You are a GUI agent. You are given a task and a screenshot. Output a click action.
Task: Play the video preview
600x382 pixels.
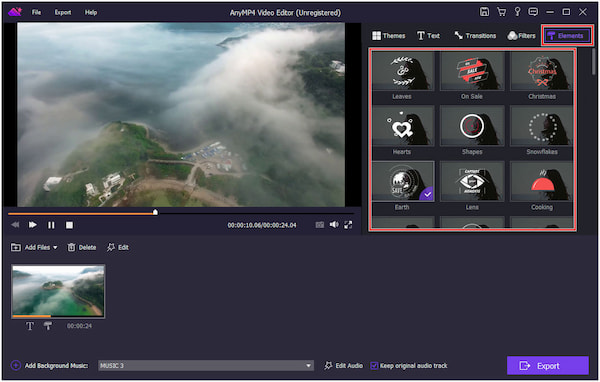33,225
